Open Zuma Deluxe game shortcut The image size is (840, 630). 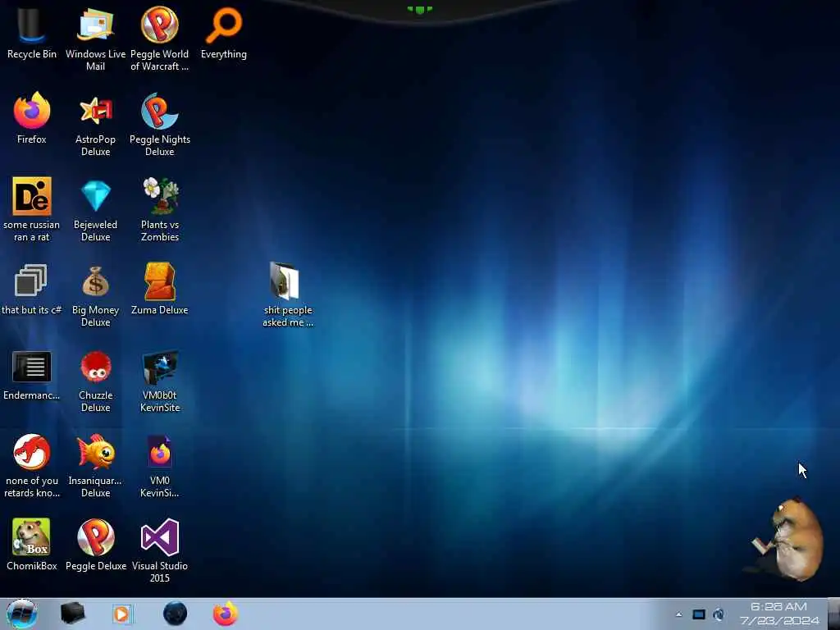[160, 289]
